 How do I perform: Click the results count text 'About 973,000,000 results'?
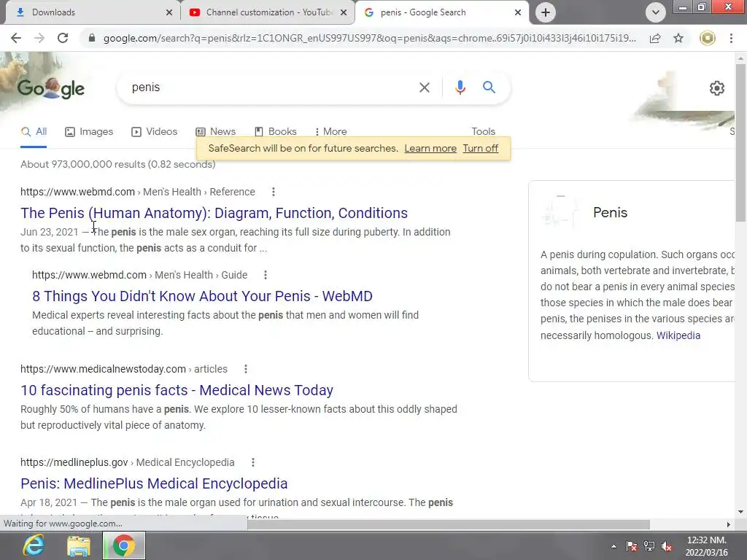[x=83, y=164]
